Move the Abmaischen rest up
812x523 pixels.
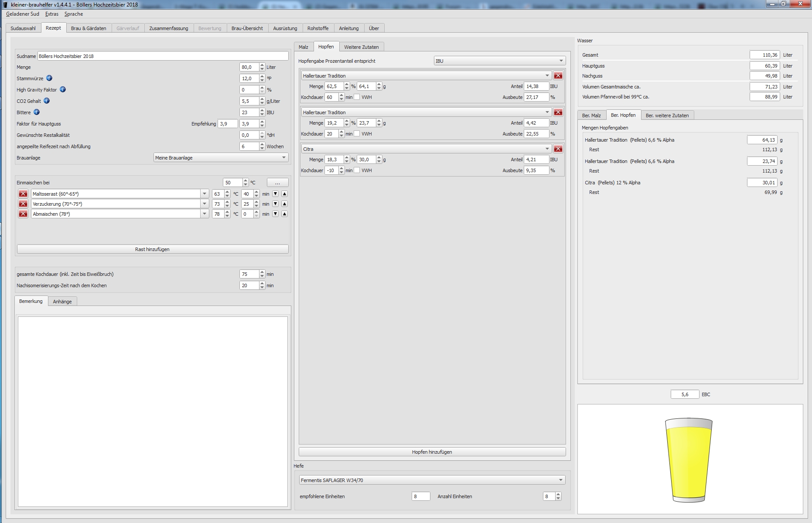(x=284, y=214)
